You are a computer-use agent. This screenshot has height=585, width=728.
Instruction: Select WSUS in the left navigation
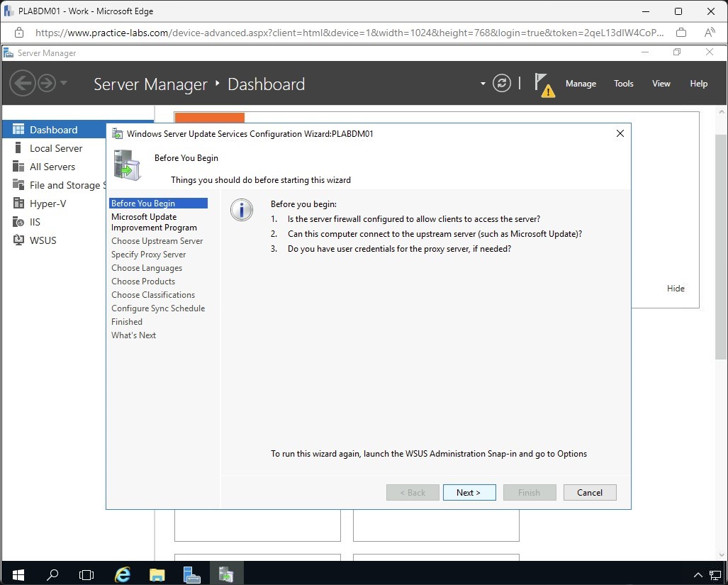[x=43, y=240]
